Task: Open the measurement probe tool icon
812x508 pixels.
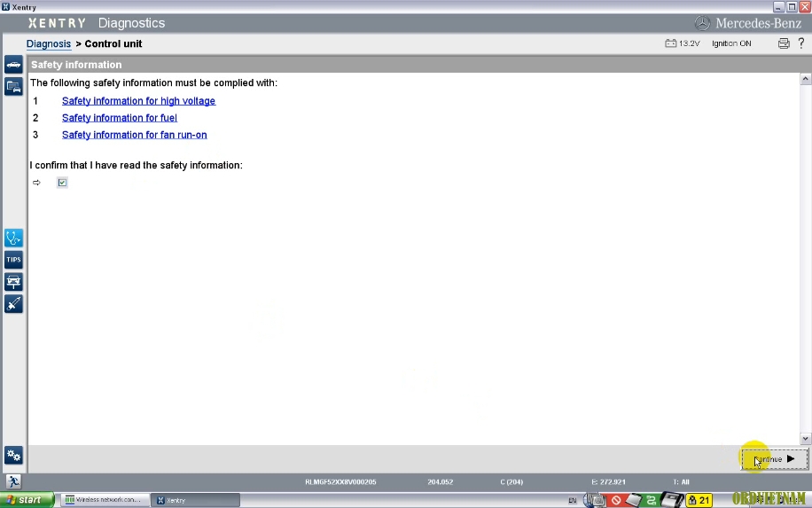Action: [13, 304]
